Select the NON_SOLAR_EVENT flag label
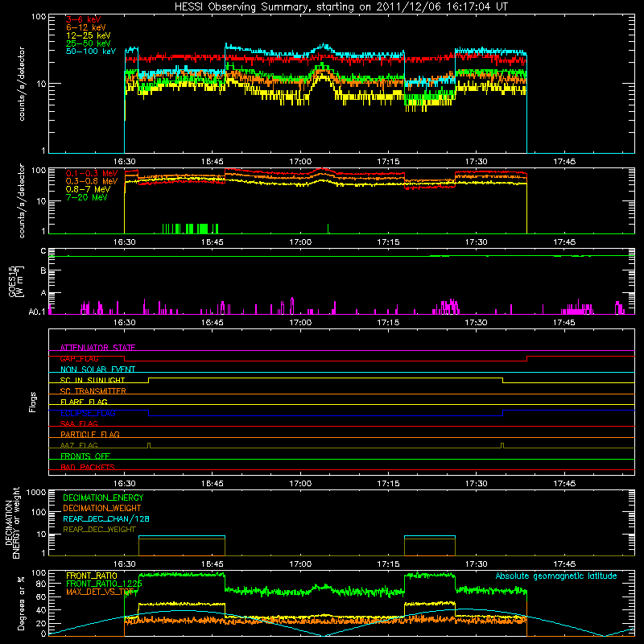This screenshot has width=644, height=644. [97, 369]
